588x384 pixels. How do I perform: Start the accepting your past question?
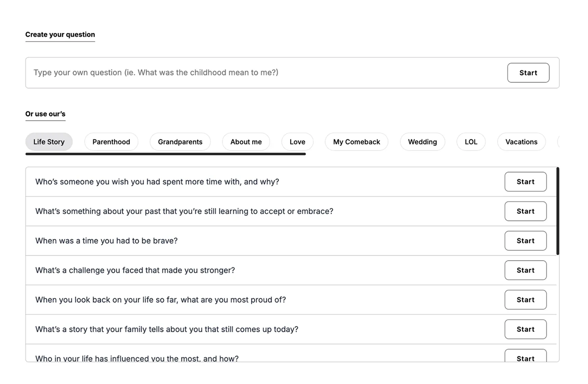click(525, 211)
